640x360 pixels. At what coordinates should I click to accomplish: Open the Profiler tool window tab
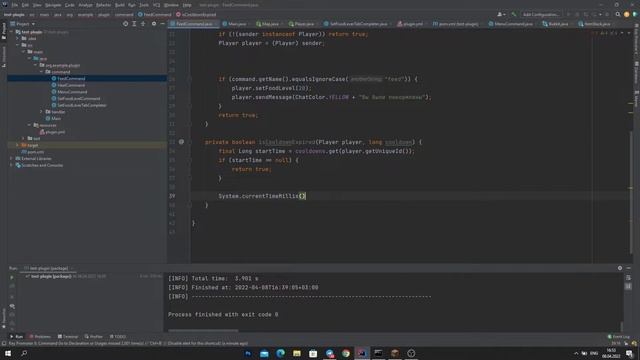(93, 337)
